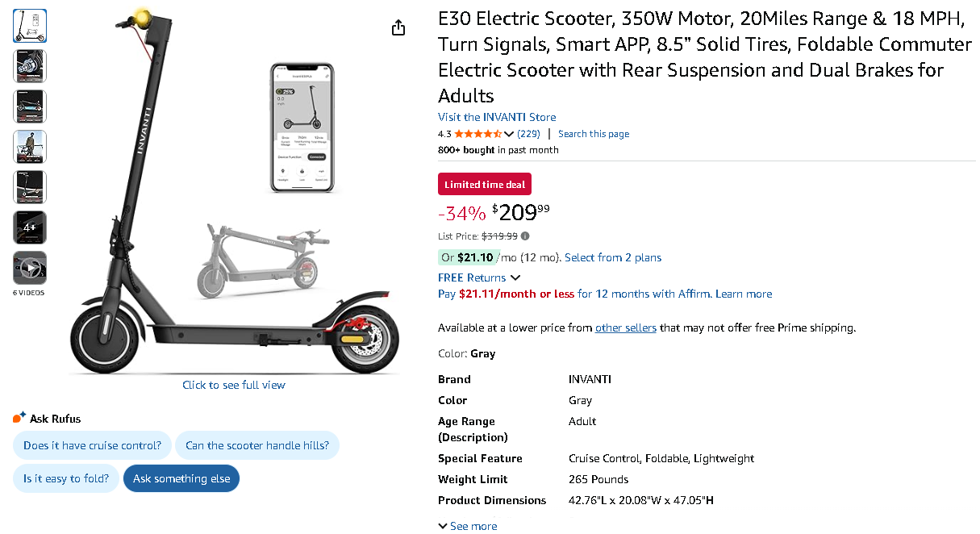
Task: View the second product thumbnail
Action: coord(30,66)
